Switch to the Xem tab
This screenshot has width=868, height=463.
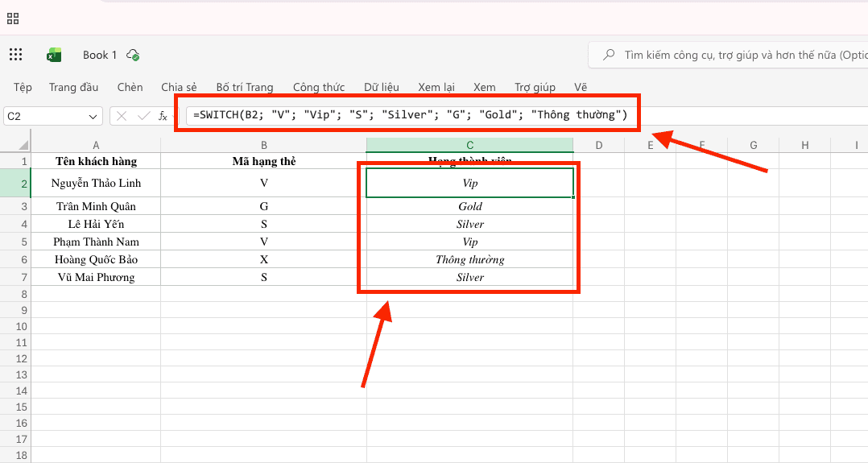[x=485, y=87]
